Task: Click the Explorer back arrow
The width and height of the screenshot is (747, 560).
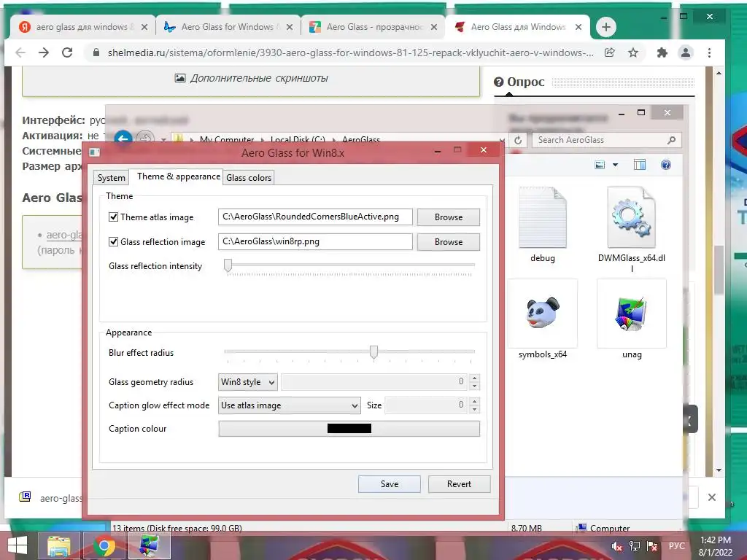Action: 123,138
